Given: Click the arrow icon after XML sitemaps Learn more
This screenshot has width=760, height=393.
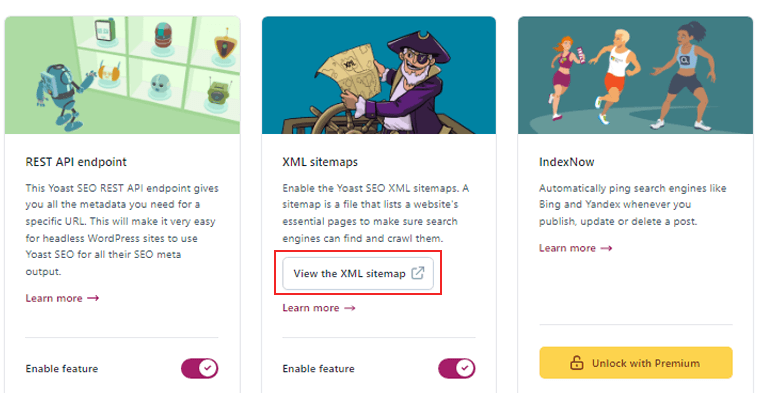Looking at the screenshot, I should tap(349, 308).
